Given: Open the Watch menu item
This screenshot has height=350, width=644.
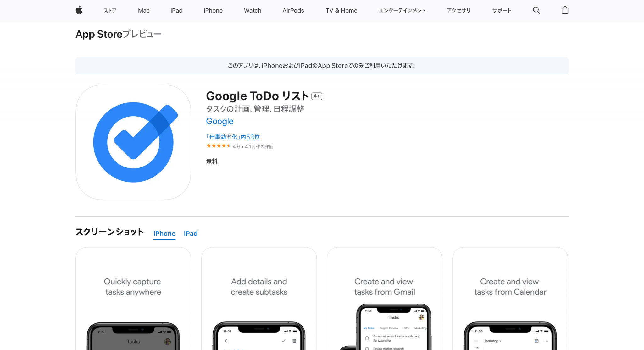Looking at the screenshot, I should 253,10.
